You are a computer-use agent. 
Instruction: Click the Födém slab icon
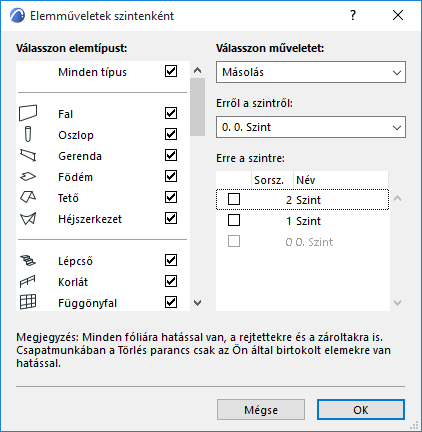28,176
